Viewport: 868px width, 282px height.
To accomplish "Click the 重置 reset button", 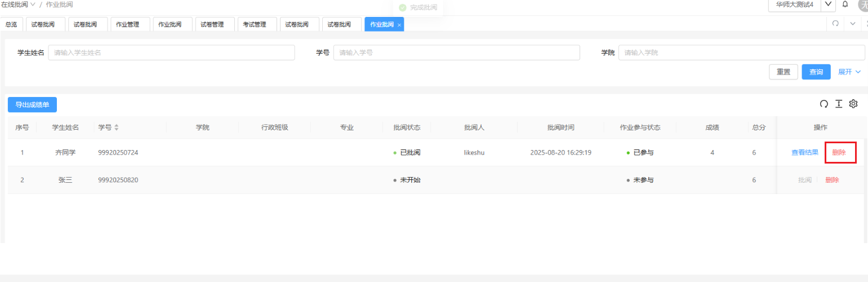I will pyautogui.click(x=783, y=72).
